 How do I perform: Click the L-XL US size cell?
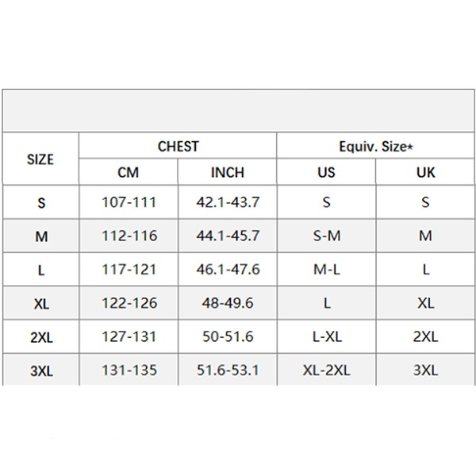pos(327,336)
